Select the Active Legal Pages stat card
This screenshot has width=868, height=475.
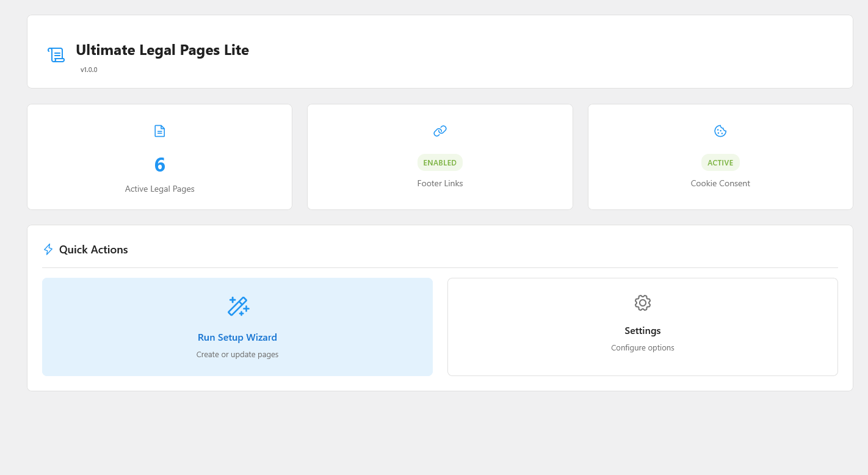click(159, 157)
